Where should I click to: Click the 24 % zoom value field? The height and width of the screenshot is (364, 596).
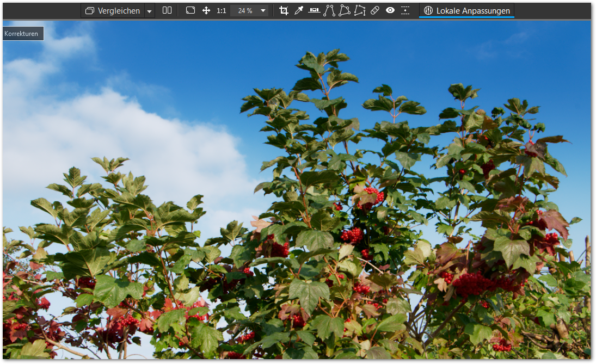click(245, 10)
